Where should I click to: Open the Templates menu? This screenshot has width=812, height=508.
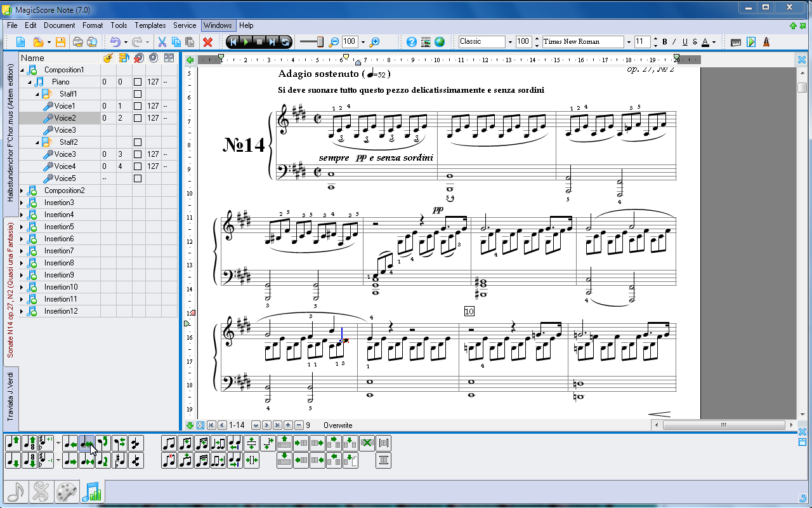pos(150,25)
